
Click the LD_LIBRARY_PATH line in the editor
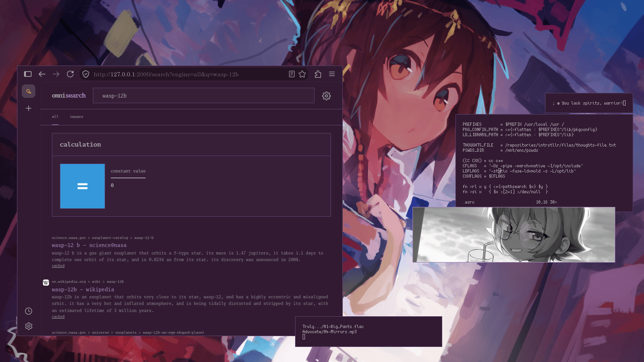coord(518,135)
